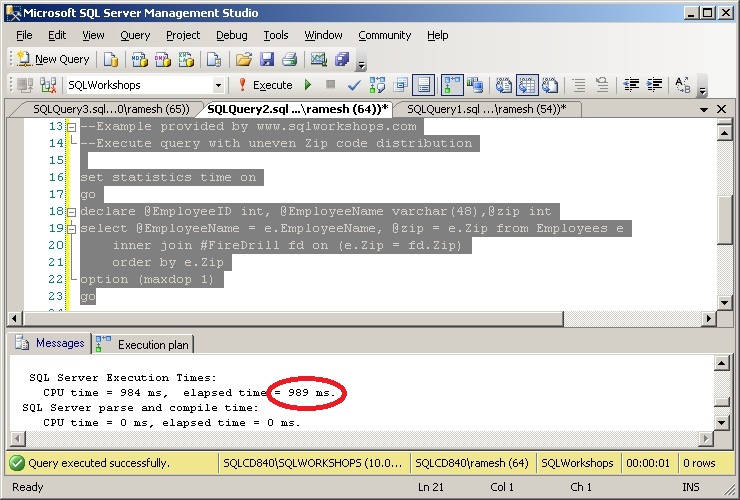Click the grayed Connect icon
Screen dimensions: 740x500
(x=25, y=85)
